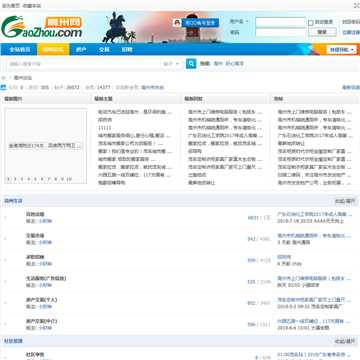Viewport: 360px width, 360px height.
Task: Click the GaoZhou.com site logo
Action: tap(41, 27)
